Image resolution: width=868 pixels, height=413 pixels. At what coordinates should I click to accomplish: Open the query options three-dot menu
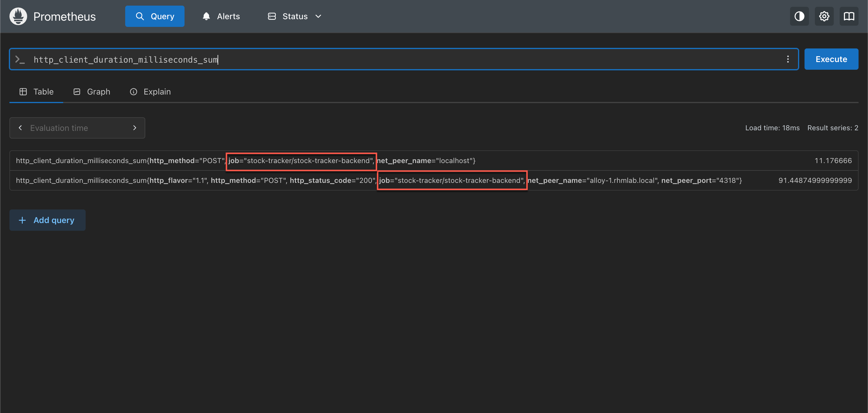(x=788, y=59)
